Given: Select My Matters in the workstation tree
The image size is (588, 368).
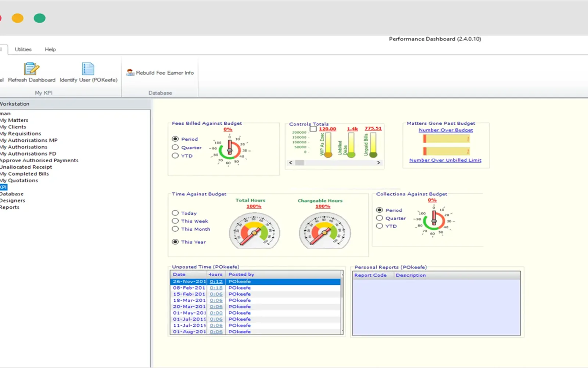Looking at the screenshot, I should (14, 120).
